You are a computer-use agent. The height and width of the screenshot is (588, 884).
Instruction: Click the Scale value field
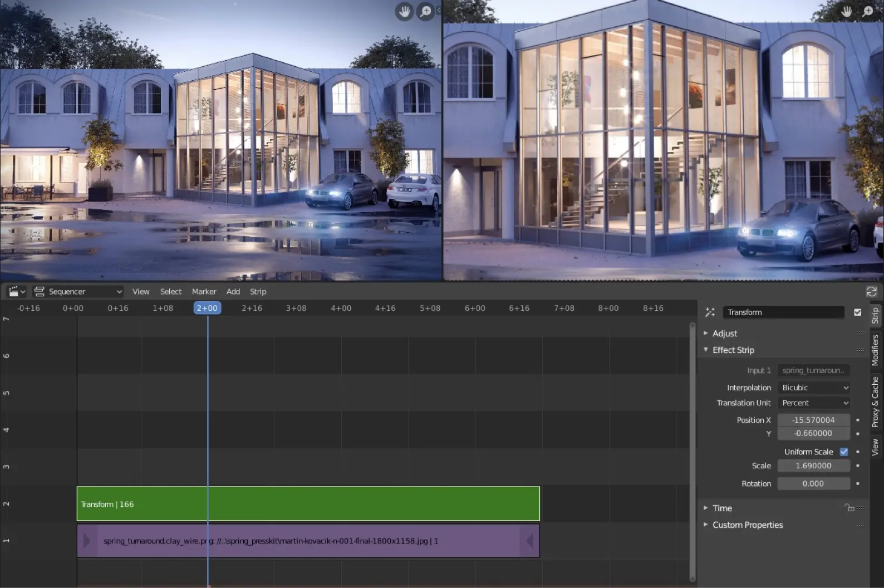814,465
